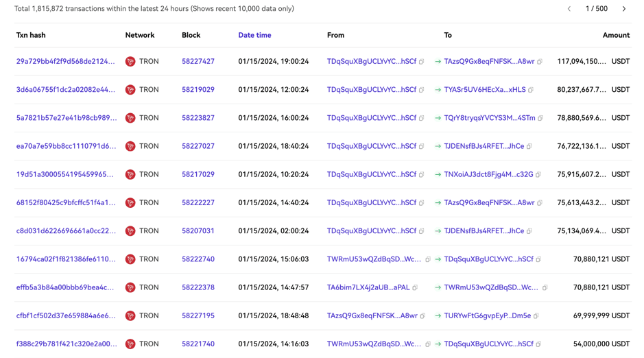The width and height of the screenshot is (644, 358).
Task: Toggle the Date time column format
Action: (254, 35)
